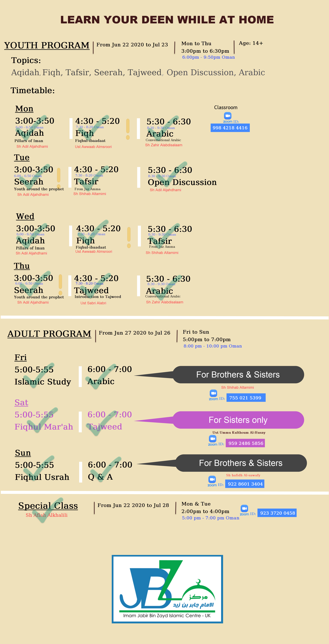Click the Sat day heading in purple
The width and height of the screenshot is (329, 644).
pyautogui.click(x=21, y=402)
